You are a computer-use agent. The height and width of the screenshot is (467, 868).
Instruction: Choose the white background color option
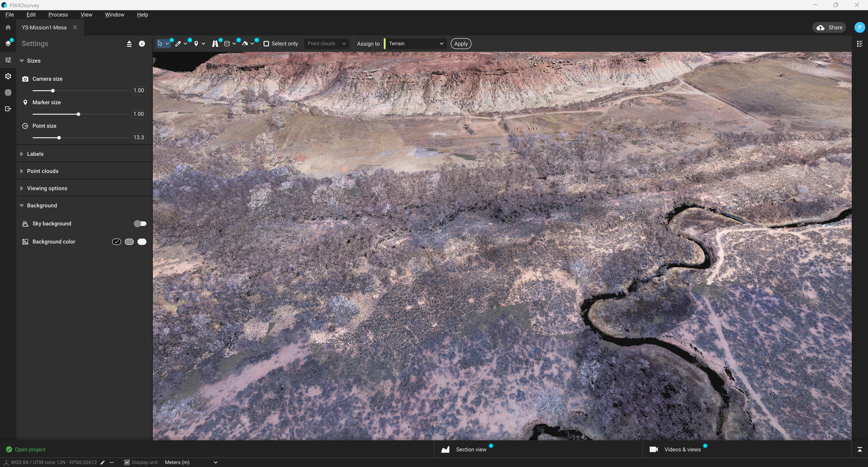(142, 242)
